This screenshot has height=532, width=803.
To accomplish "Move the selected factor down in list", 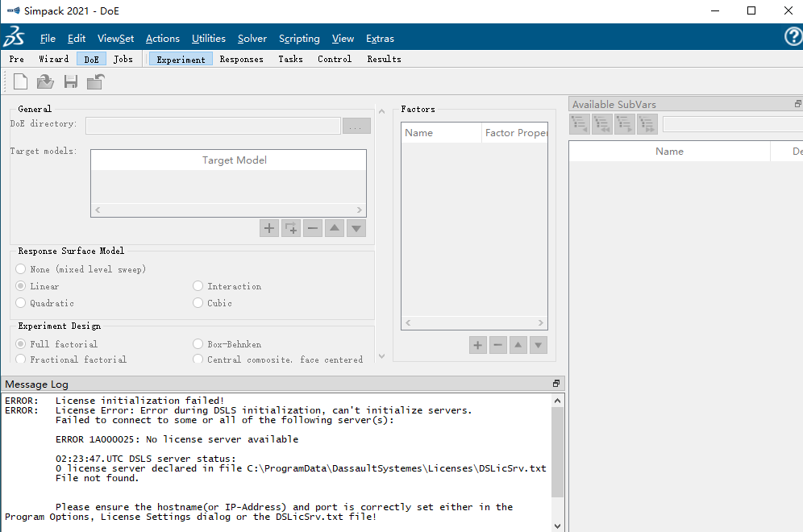I will (539, 345).
